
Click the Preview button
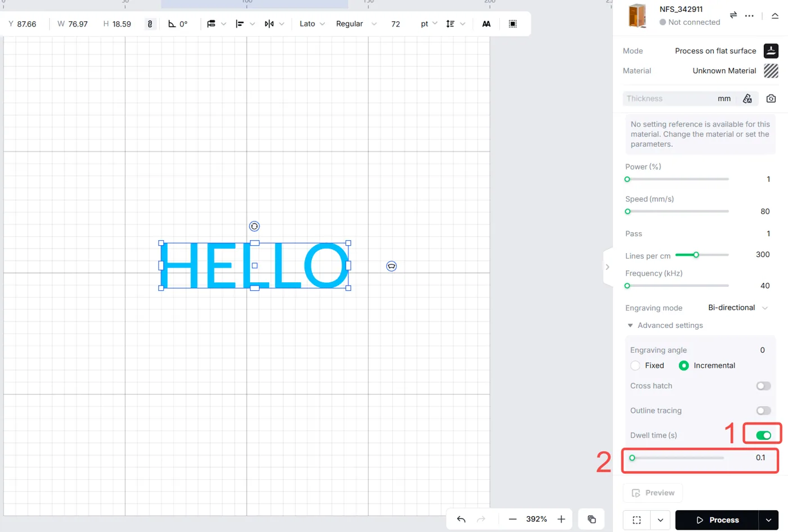[653, 493]
